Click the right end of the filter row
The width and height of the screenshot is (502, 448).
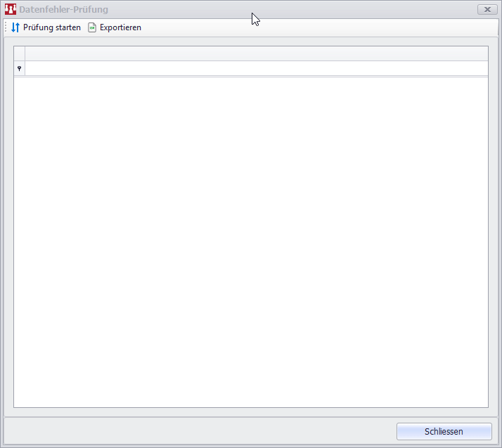[x=478, y=68]
